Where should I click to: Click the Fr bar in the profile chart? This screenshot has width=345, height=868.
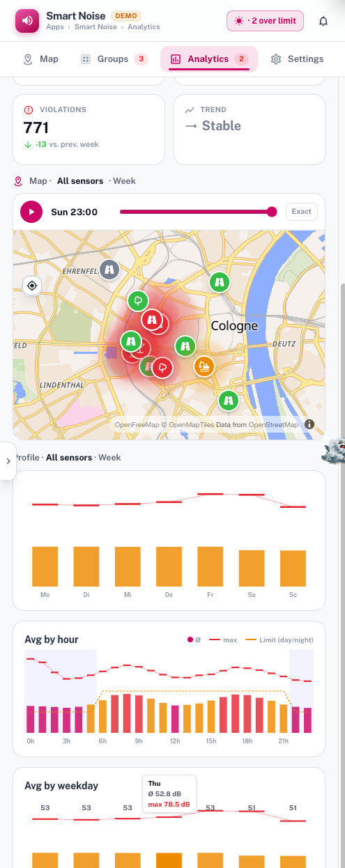tap(210, 566)
